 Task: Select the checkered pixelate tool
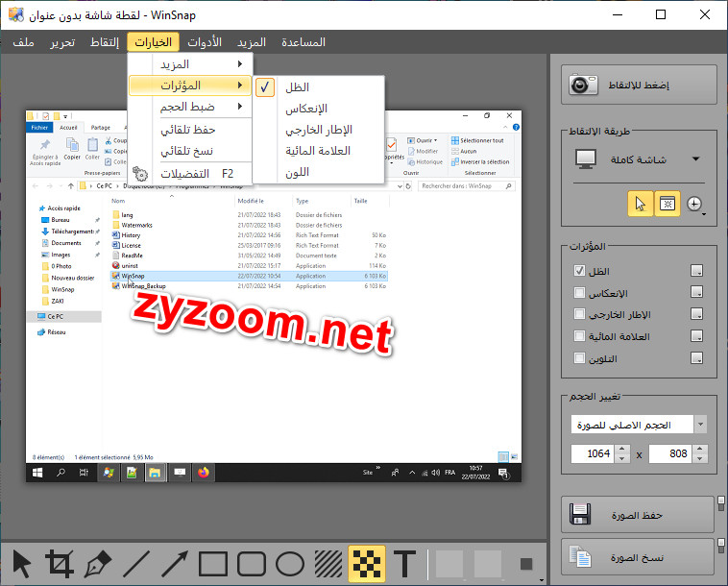[x=367, y=564]
